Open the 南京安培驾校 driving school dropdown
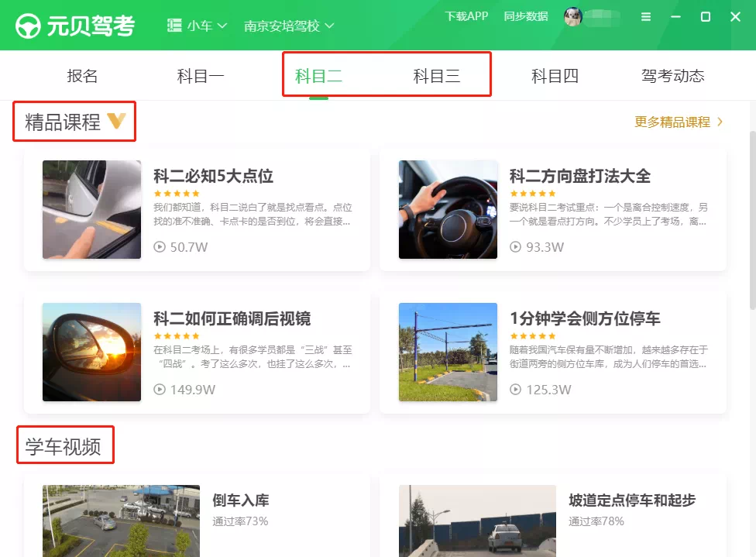Screen dimensions: 756x557 [288, 26]
